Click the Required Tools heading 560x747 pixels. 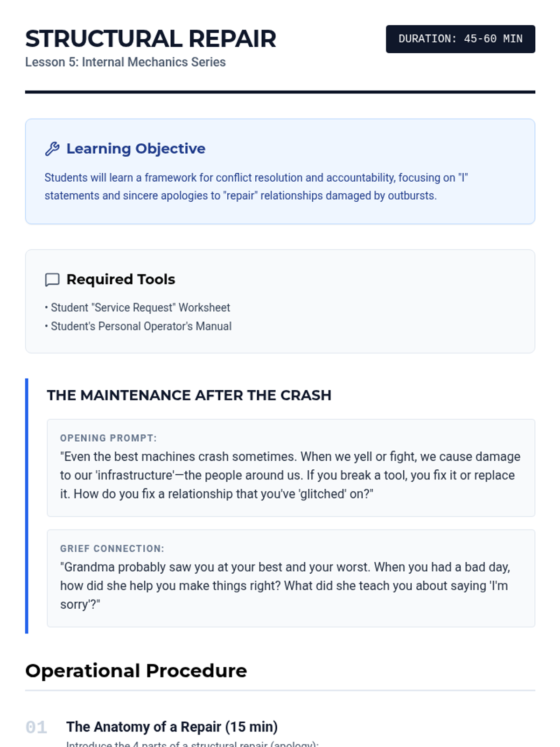(121, 279)
